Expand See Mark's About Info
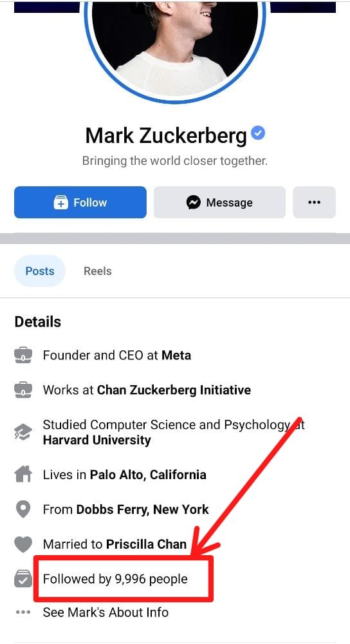 [x=106, y=612]
